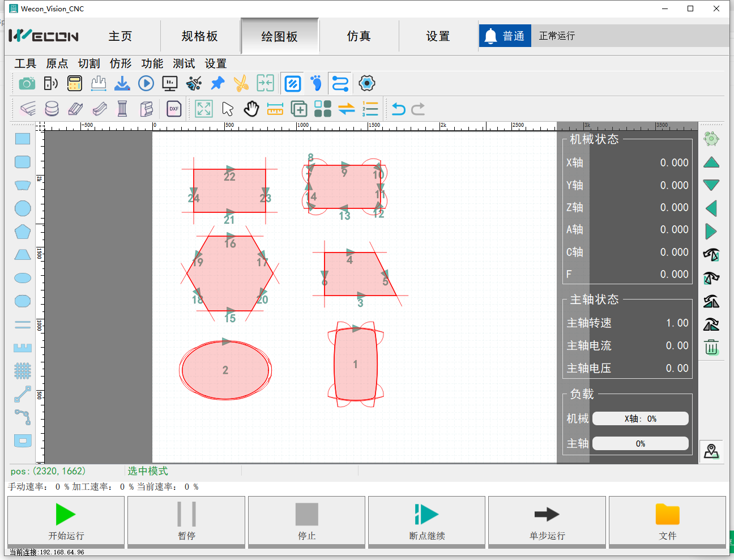
Task: Select the hand pan tool
Action: point(251,109)
